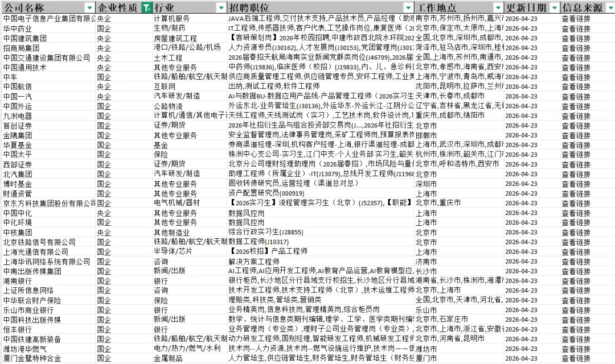Click 查看链接 in 湖南银行 row
The width and height of the screenshot is (615, 364).
click(x=576, y=280)
